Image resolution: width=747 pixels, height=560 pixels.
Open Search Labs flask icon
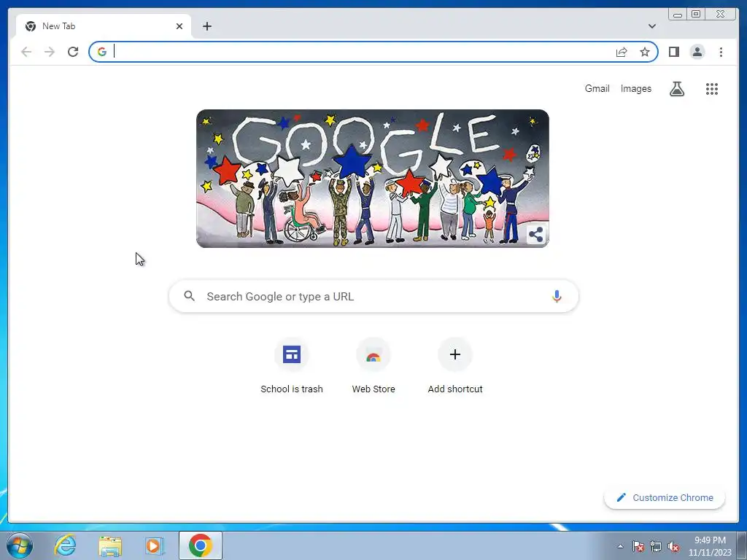pyautogui.click(x=677, y=88)
